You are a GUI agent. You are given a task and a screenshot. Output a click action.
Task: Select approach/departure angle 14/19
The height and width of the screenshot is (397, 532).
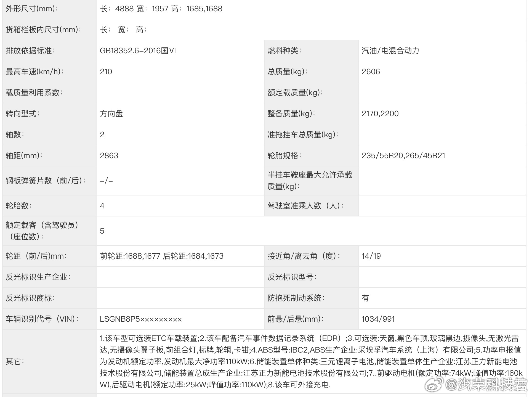click(371, 256)
